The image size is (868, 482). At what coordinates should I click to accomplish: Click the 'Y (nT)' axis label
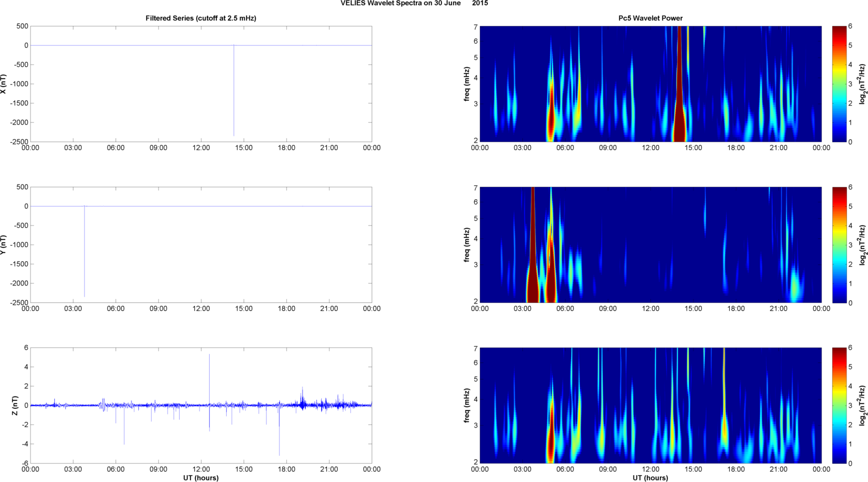click(4, 245)
